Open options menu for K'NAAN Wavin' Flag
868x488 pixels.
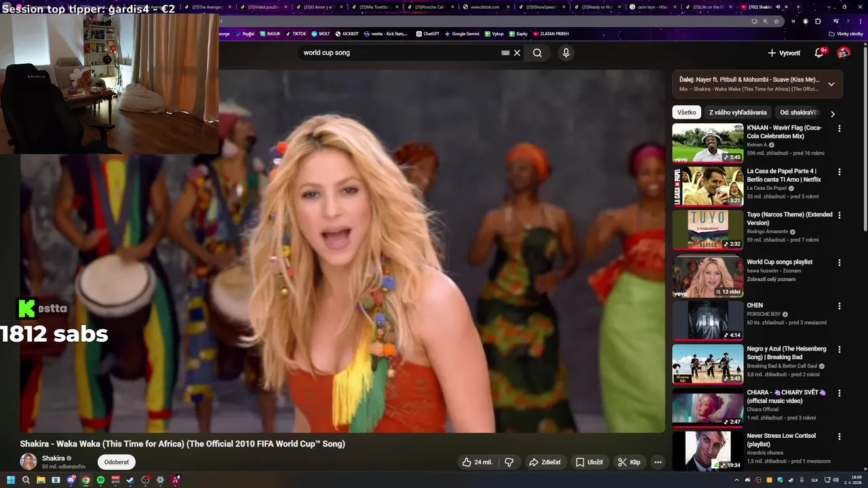click(840, 129)
